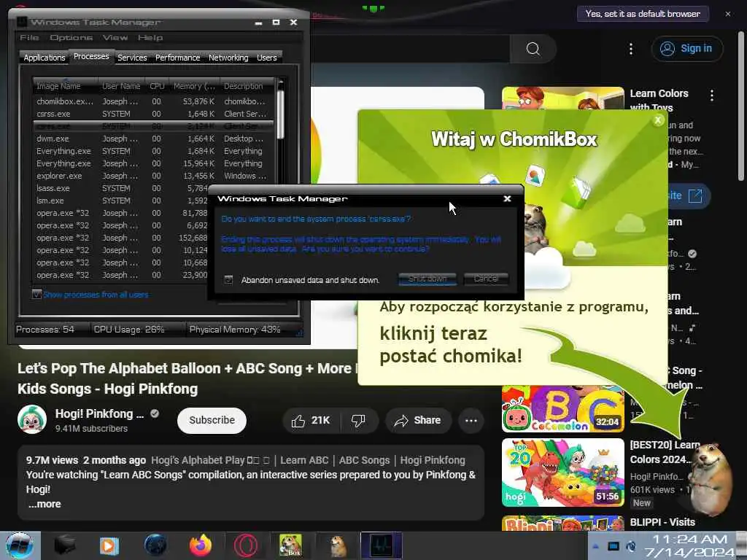747x560 pixels.
Task: Switch to the Services tab
Action: pyautogui.click(x=132, y=58)
